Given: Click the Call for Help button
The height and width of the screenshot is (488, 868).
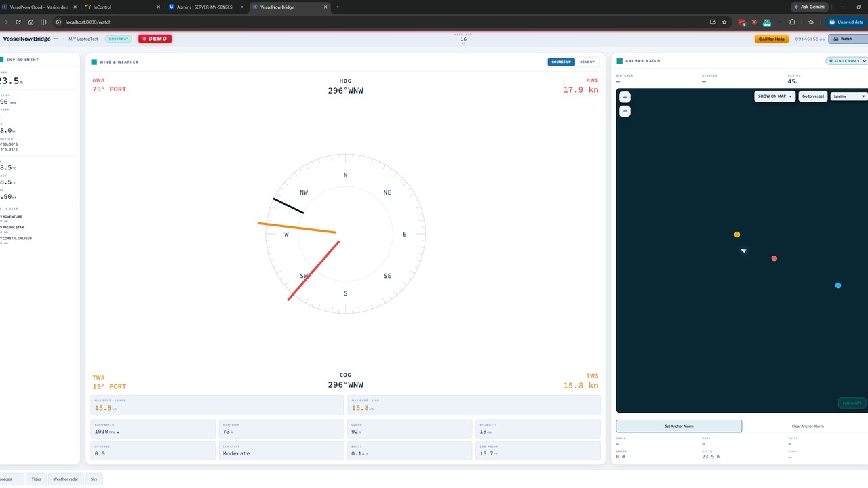Looking at the screenshot, I should (772, 39).
